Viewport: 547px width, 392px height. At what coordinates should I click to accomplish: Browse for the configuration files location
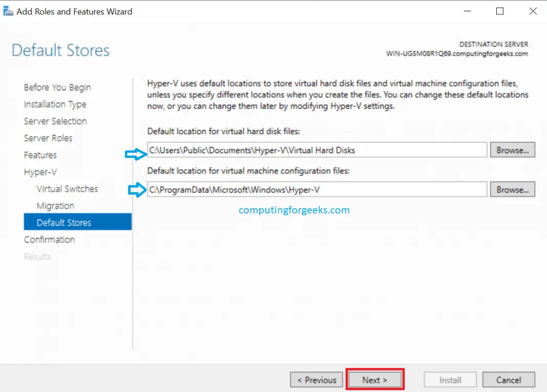tap(512, 190)
